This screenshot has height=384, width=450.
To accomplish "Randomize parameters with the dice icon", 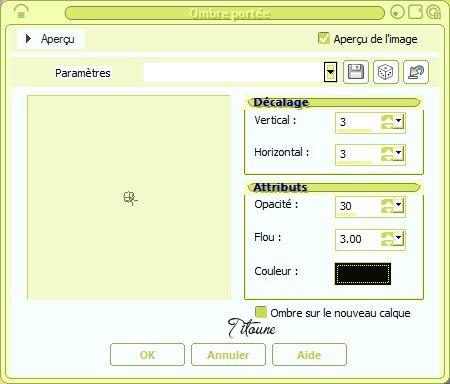I will point(386,72).
